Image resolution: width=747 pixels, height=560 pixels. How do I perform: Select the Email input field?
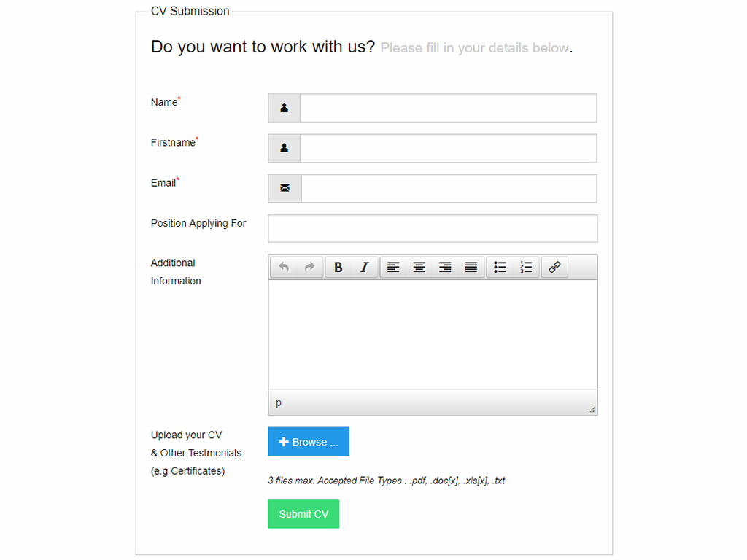tap(449, 188)
